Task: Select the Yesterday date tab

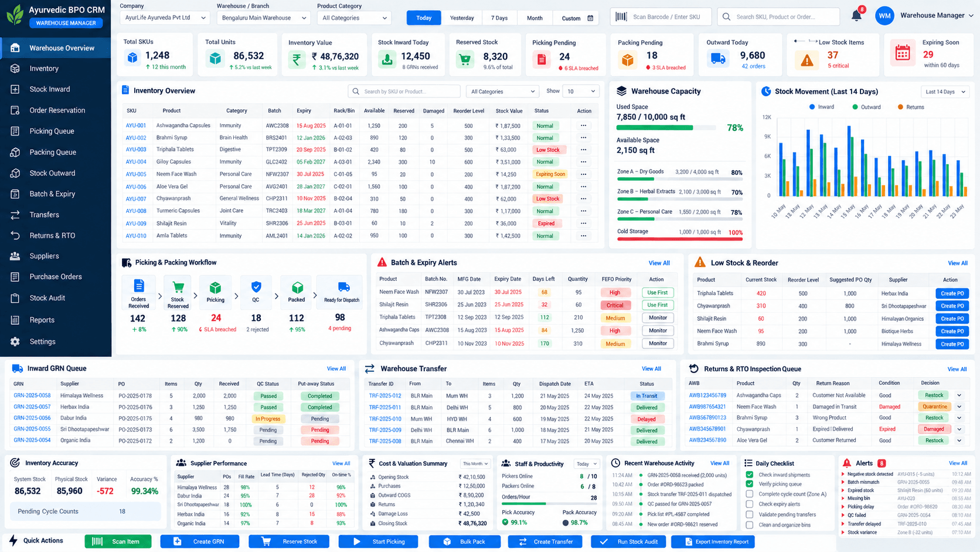Action: [462, 18]
